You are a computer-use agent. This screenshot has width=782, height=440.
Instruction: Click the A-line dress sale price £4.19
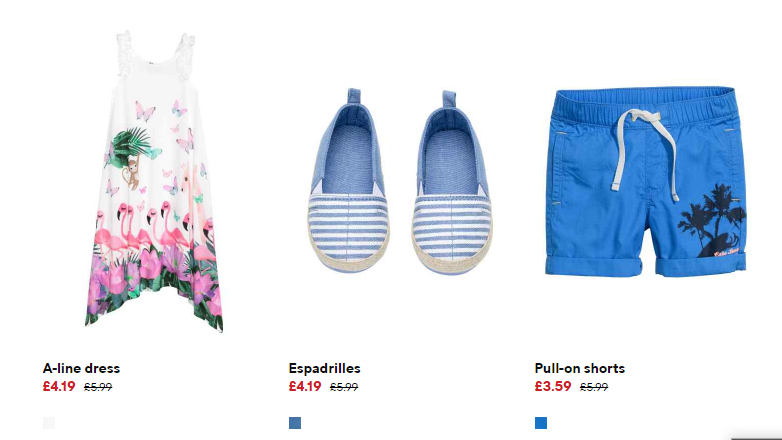pyautogui.click(x=59, y=387)
